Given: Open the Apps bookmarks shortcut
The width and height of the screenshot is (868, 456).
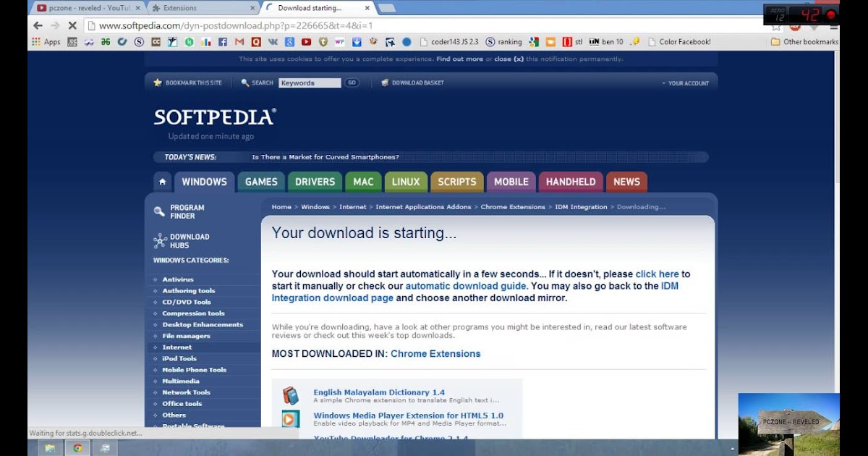Looking at the screenshot, I should [46, 42].
